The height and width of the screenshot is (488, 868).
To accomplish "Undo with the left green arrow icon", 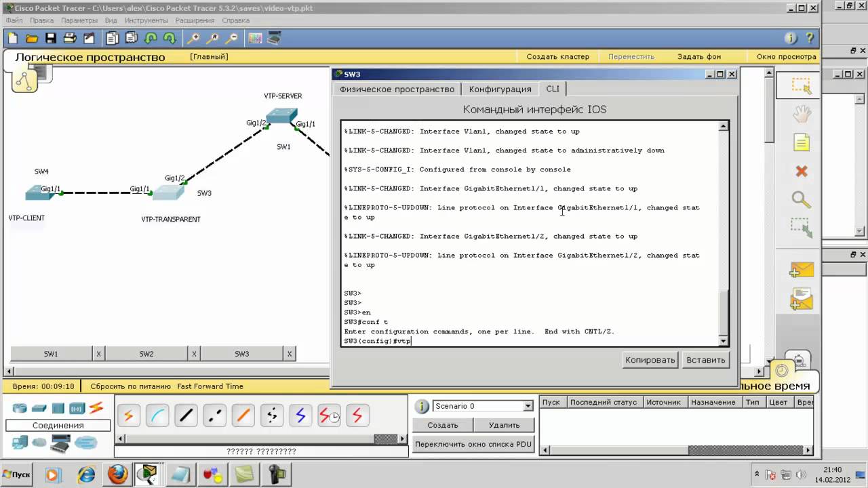I will pyautogui.click(x=151, y=38).
